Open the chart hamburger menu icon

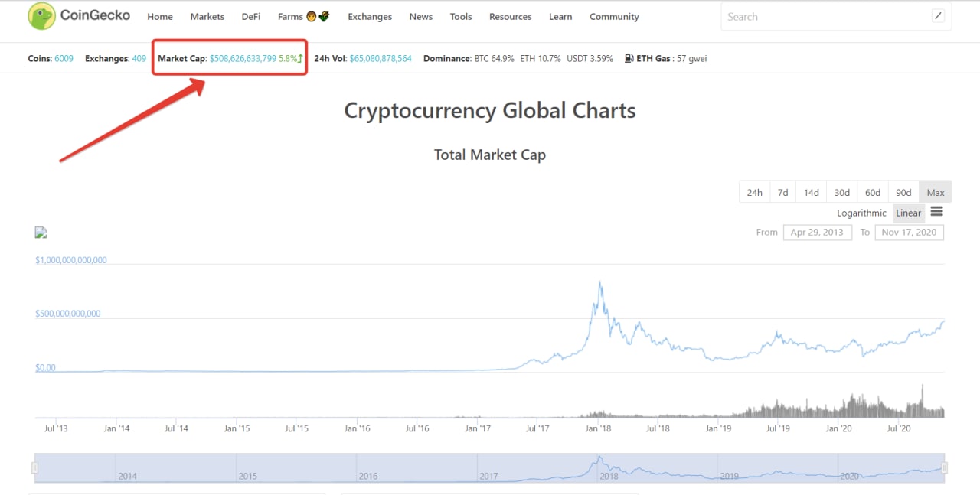point(936,212)
